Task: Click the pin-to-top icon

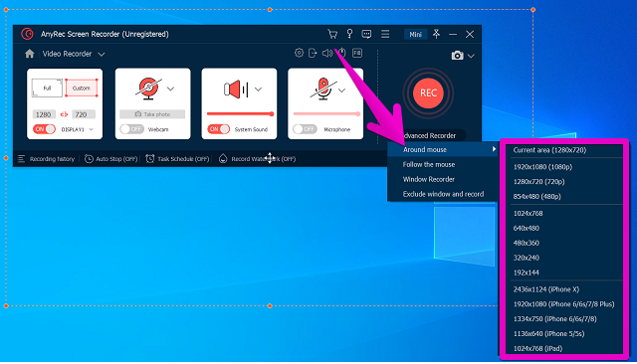Action: [x=436, y=34]
